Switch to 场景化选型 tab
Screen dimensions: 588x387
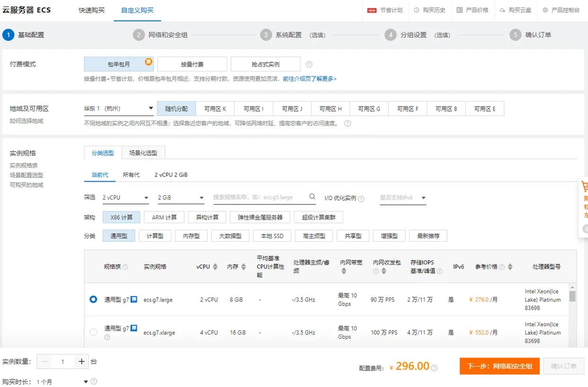143,153
